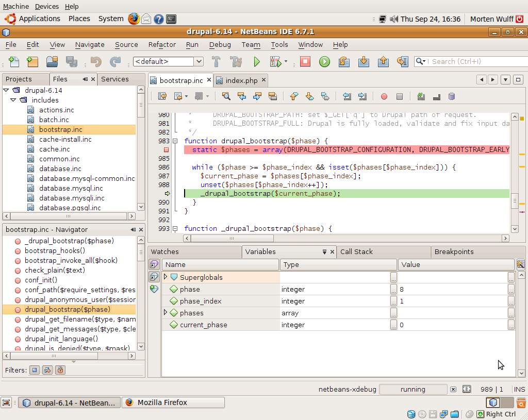This screenshot has height=420, width=528.
Task: Click the editor horizontal scrollbar thumb
Action: (x=232, y=238)
